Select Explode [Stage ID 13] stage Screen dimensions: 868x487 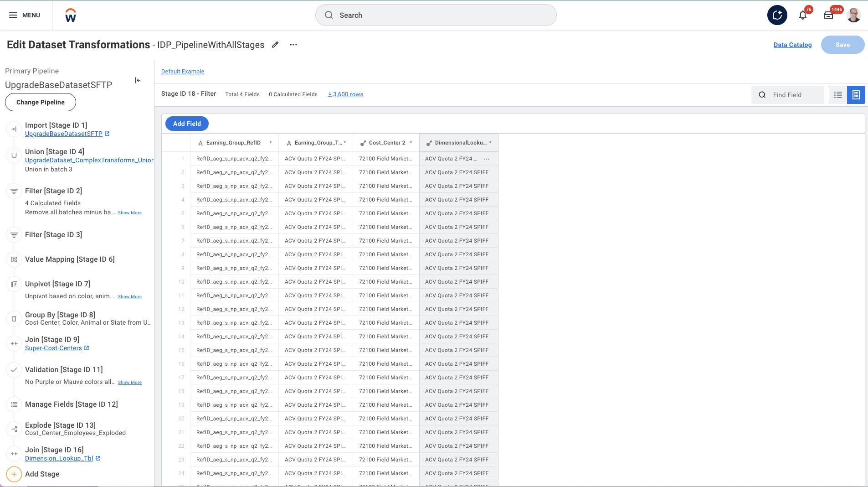60,425
